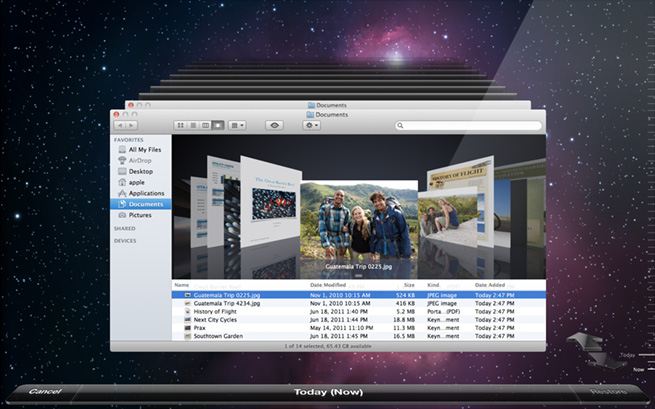Open the Action gear menu
This screenshot has width=655, height=409.
(312, 125)
